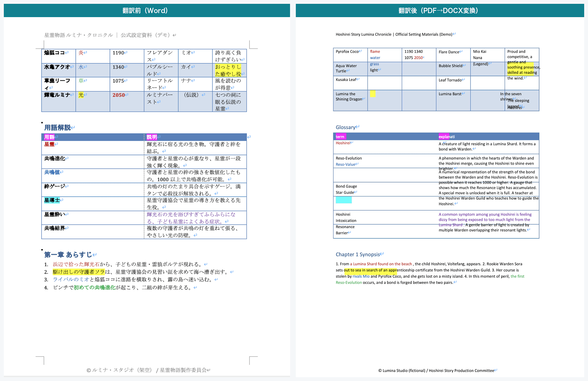588x381 pixels.
Task: Click the magenta 用語 column header
Action: coord(49,137)
